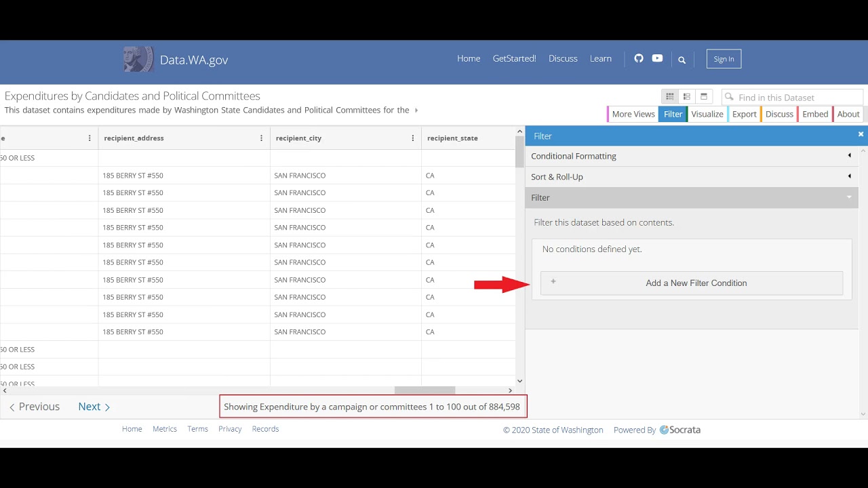
Task: Expand the Conditional Formatting section
Action: tap(692, 156)
